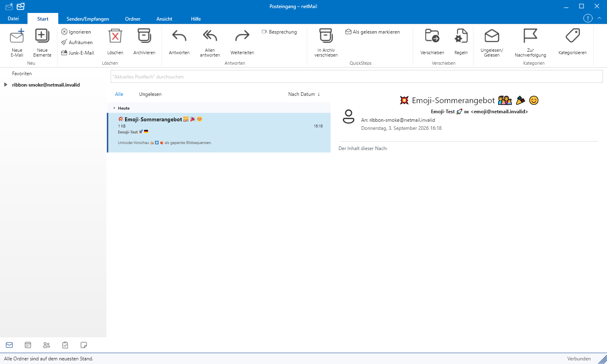Viewport: 607px width, 364px height.
Task: Collapse the ribbon with the chevron
Action: (x=599, y=18)
